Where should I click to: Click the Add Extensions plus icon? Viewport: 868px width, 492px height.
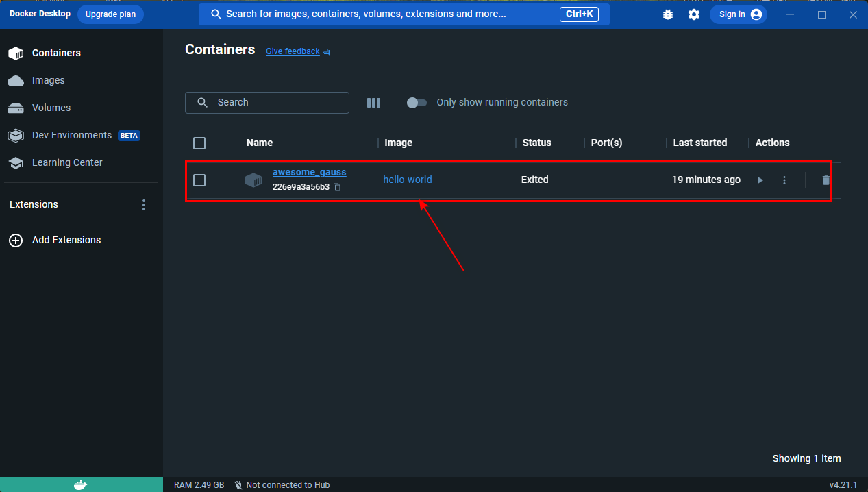coord(15,241)
